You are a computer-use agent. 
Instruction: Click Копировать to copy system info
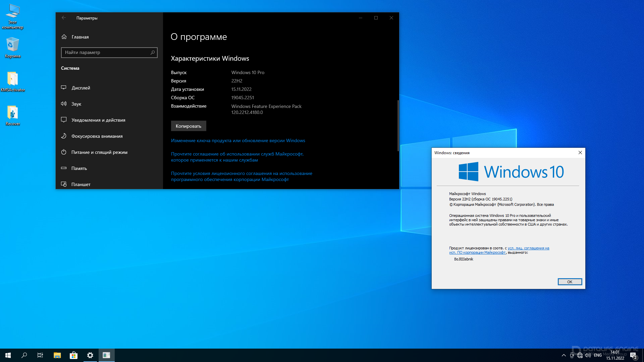point(188,126)
